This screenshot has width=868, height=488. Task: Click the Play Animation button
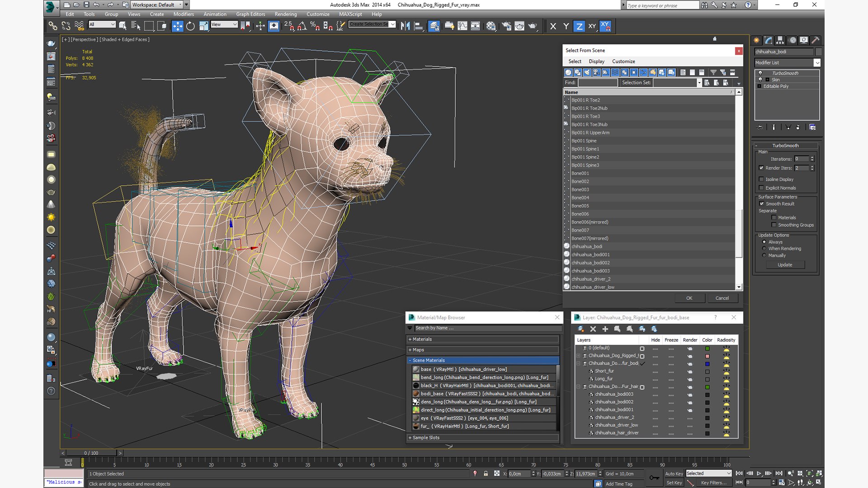(x=759, y=474)
